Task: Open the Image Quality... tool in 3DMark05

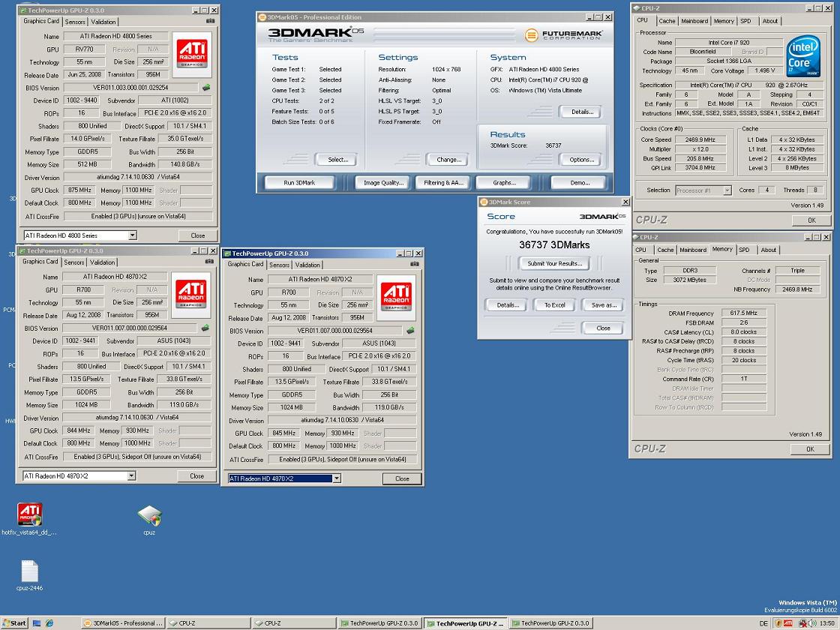Action: (383, 183)
